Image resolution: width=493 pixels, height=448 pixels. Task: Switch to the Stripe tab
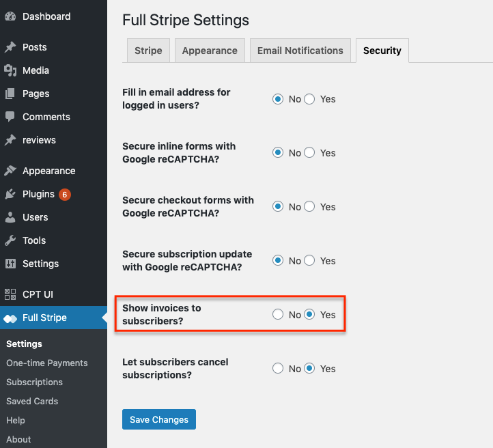[148, 51]
